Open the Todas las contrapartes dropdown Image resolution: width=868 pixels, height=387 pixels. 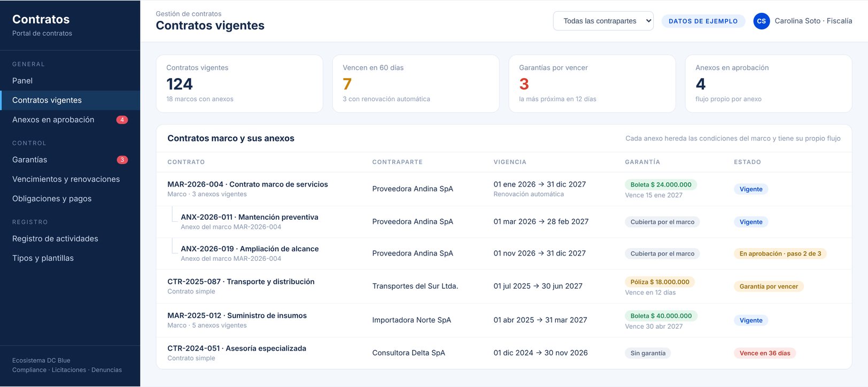[x=603, y=21]
